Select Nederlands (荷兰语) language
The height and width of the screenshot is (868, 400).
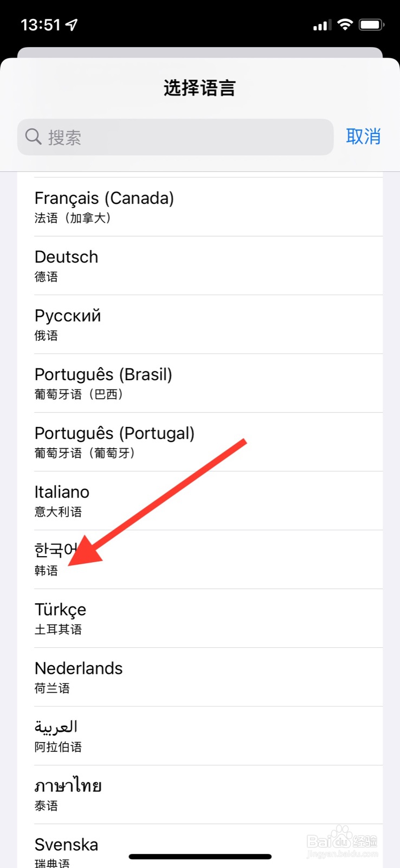(x=200, y=677)
